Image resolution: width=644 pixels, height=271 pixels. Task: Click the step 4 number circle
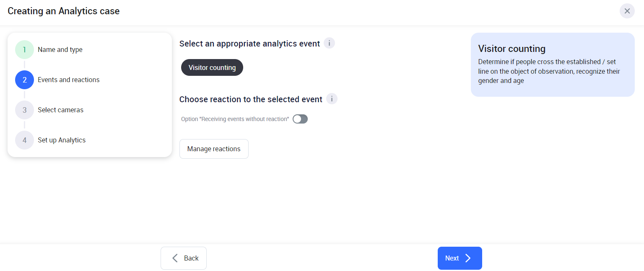[24, 140]
